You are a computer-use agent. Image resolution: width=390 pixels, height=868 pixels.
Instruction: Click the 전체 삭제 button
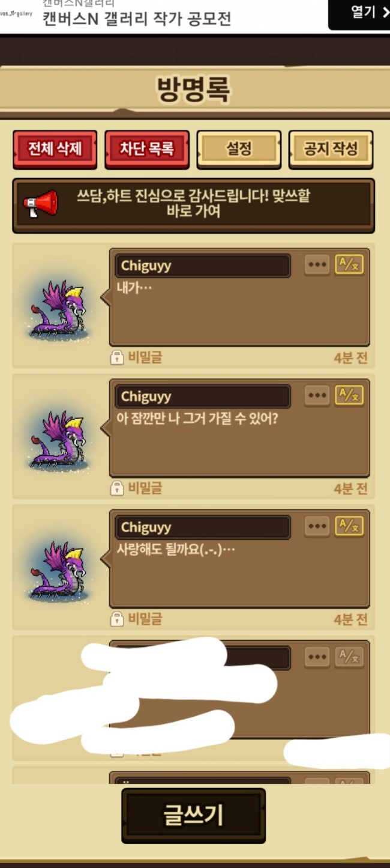(55, 149)
